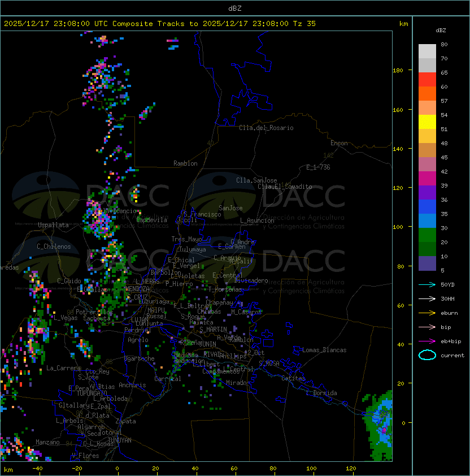Pick the dark orange 60–57 dBZ swatch
470x476 pixels.
427,93
